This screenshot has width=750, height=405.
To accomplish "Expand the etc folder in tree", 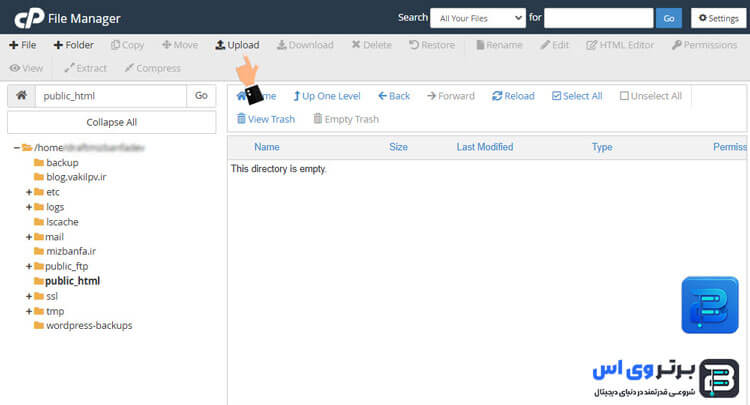I will pos(29,192).
